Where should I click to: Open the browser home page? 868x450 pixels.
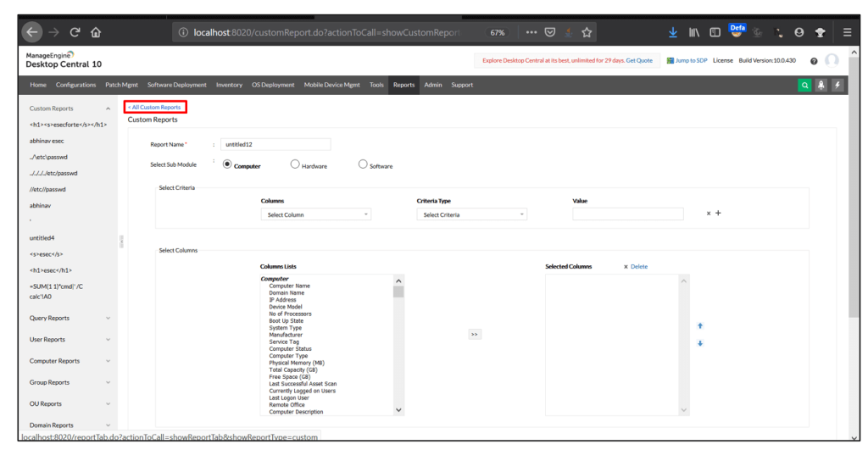(x=96, y=32)
